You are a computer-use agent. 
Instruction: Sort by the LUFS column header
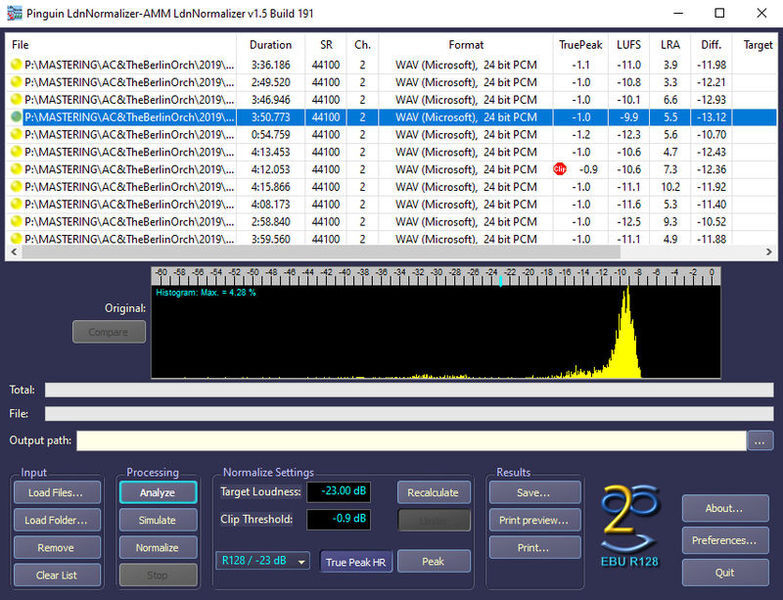pos(629,45)
